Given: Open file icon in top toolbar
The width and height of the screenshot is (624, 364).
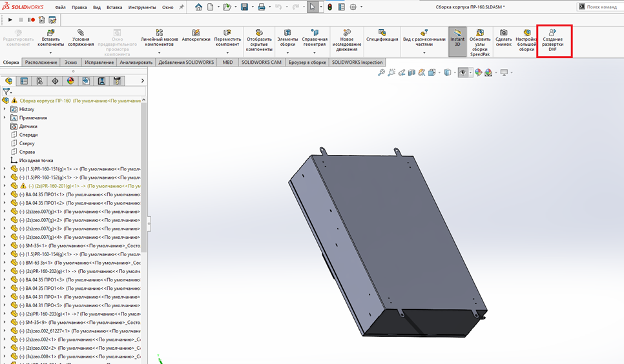Looking at the screenshot, I should coord(227,7).
